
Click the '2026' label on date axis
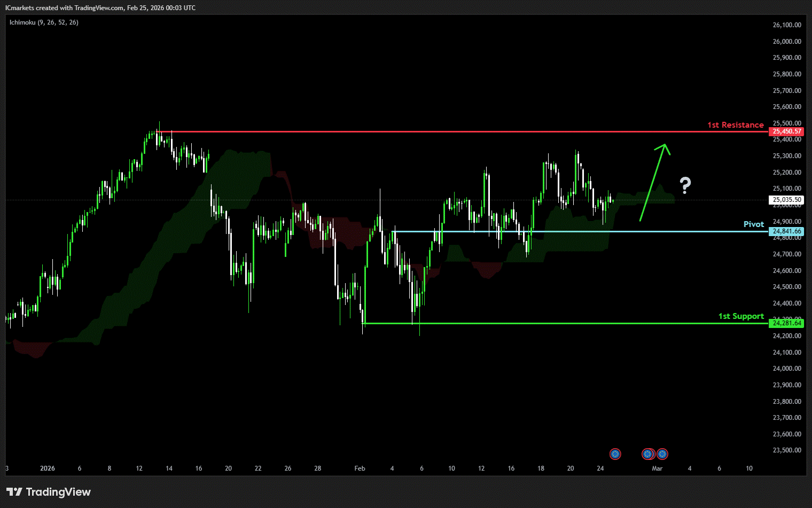tap(48, 468)
